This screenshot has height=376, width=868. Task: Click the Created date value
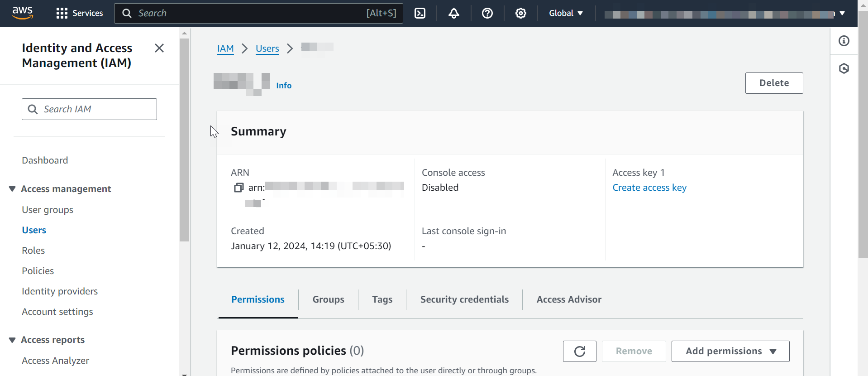311,246
